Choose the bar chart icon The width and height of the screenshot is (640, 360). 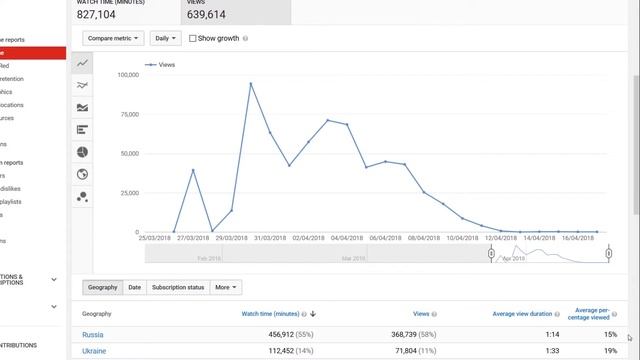click(82, 130)
